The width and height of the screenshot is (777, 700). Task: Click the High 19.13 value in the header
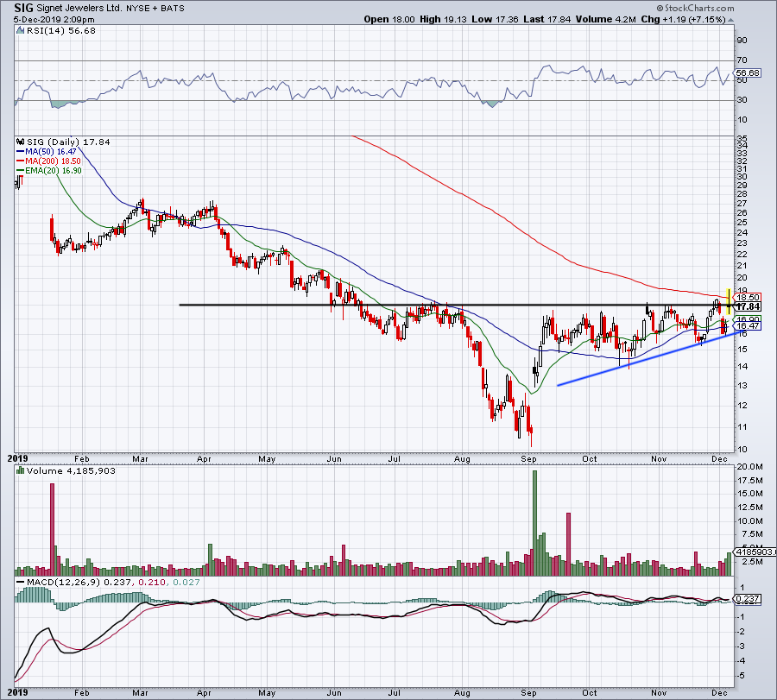tap(443, 19)
